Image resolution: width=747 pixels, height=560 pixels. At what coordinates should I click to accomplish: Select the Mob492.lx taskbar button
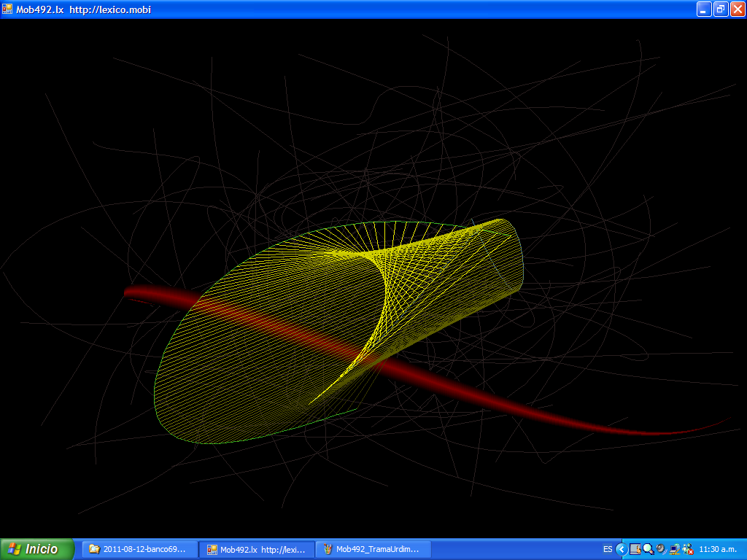(257, 549)
